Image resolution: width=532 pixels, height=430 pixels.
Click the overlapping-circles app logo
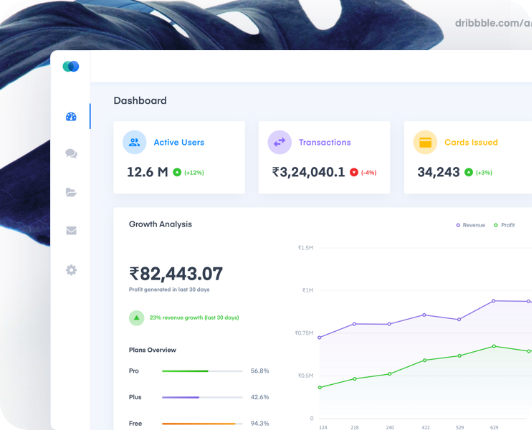pyautogui.click(x=71, y=66)
